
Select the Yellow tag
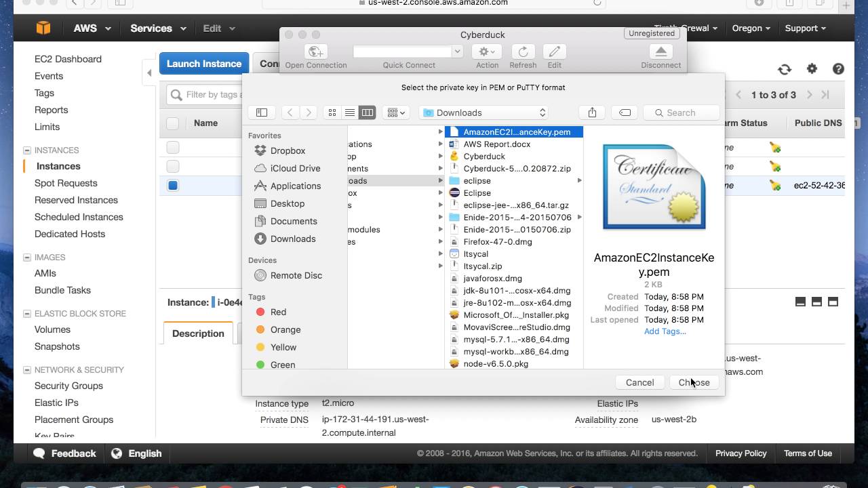coord(276,347)
